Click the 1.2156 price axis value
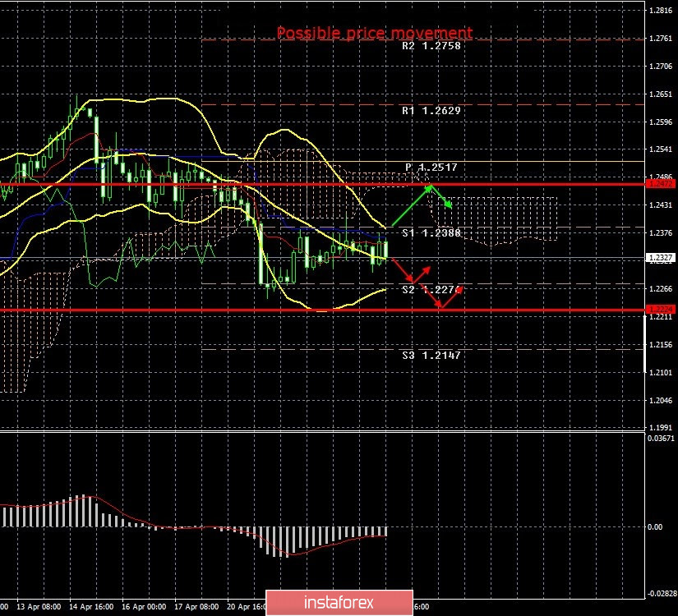Image resolution: width=678 pixels, height=616 pixels. pos(661,344)
